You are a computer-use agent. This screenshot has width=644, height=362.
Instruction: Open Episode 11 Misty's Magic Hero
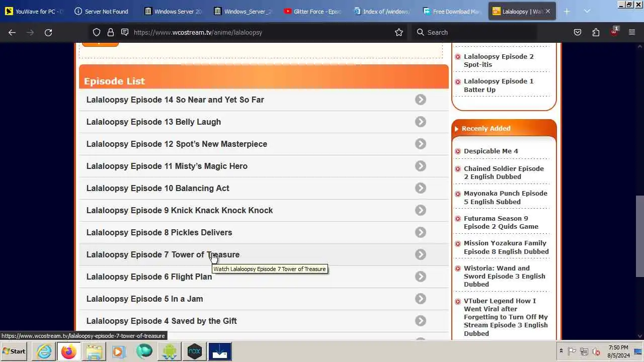point(167,166)
